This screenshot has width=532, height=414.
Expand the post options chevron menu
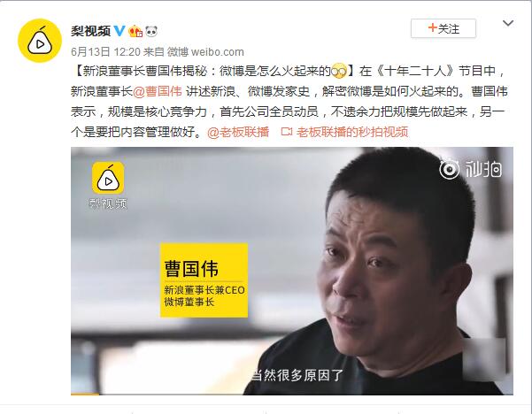[507, 23]
